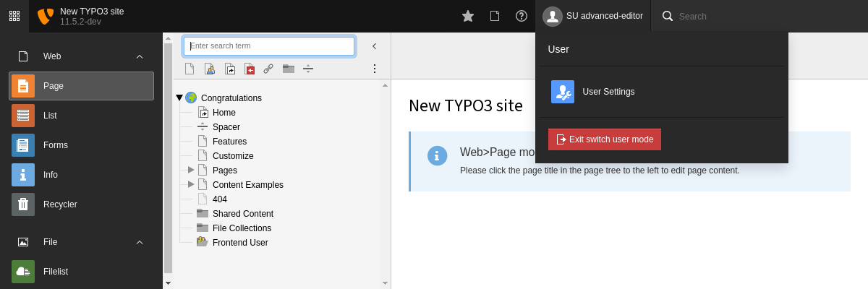Image resolution: width=868 pixels, height=289 pixels.
Task: Select the folder page type icon
Action: click(x=288, y=69)
